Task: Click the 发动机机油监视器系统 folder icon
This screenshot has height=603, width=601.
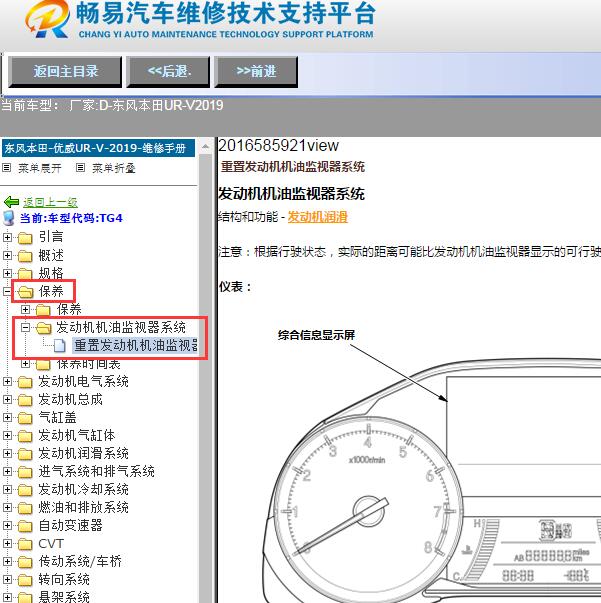Action: coord(44,328)
